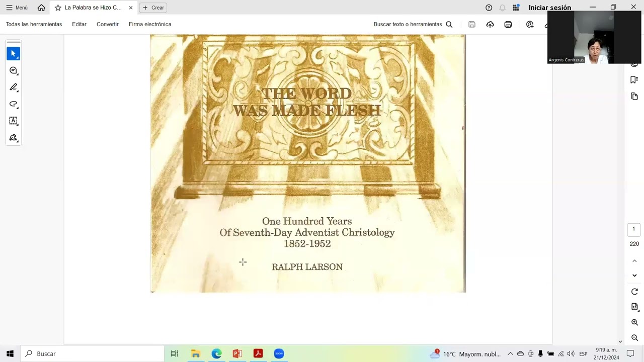Click the cloud upload icon

coord(490,24)
